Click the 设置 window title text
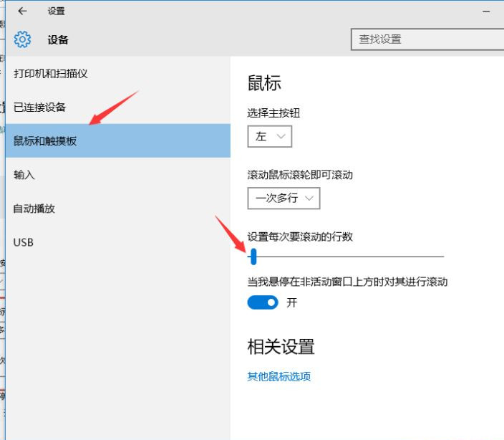Image resolution: width=504 pixels, height=440 pixels. tap(56, 11)
